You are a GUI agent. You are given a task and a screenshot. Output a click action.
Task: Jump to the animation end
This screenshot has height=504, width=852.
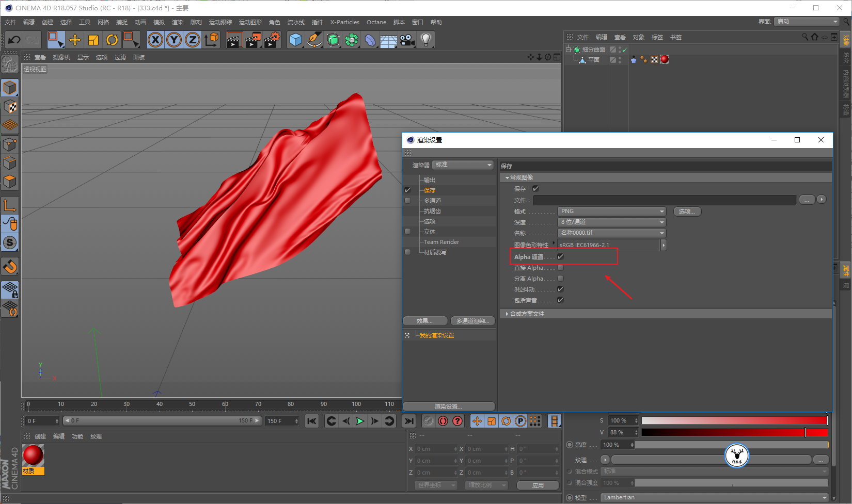click(408, 421)
